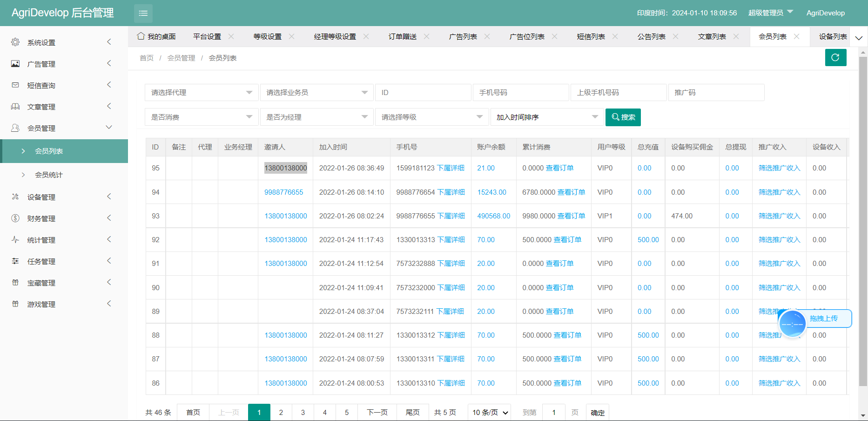Open the tab list chevron dropdown
Viewport: 868px width, 421px height.
(x=859, y=38)
